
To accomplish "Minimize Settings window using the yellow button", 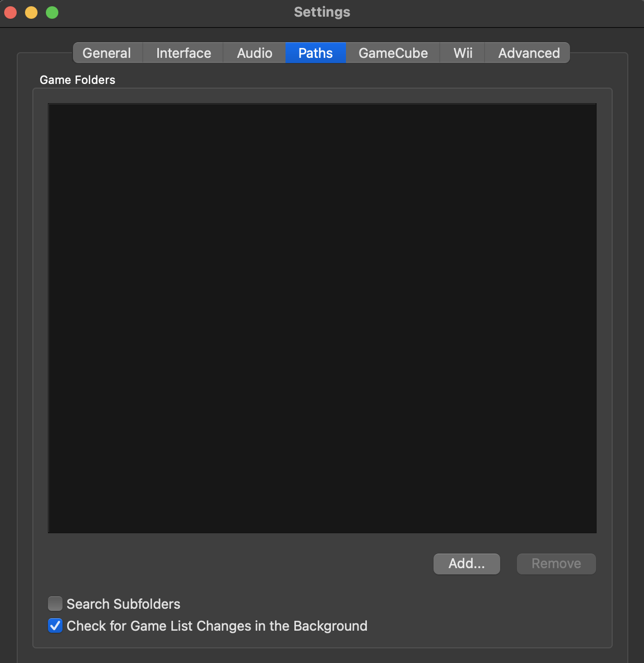I will (x=31, y=13).
